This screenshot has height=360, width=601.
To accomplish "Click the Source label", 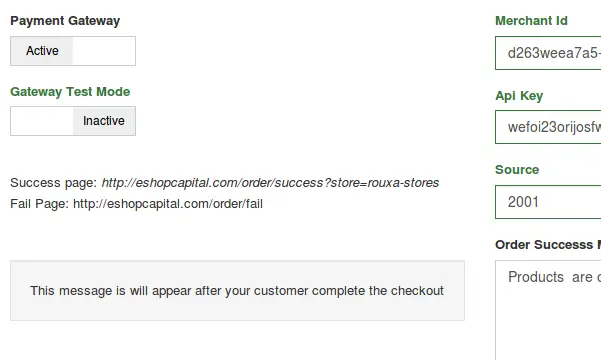I will click(517, 169).
